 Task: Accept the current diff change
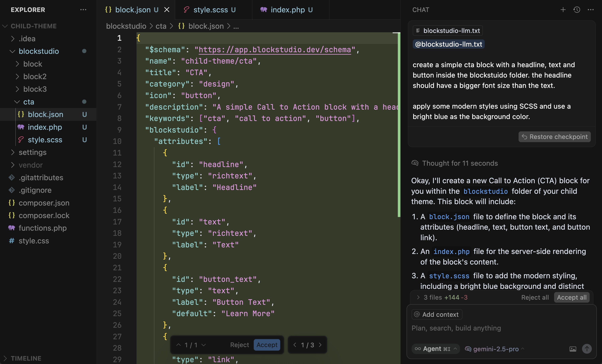tap(267, 345)
